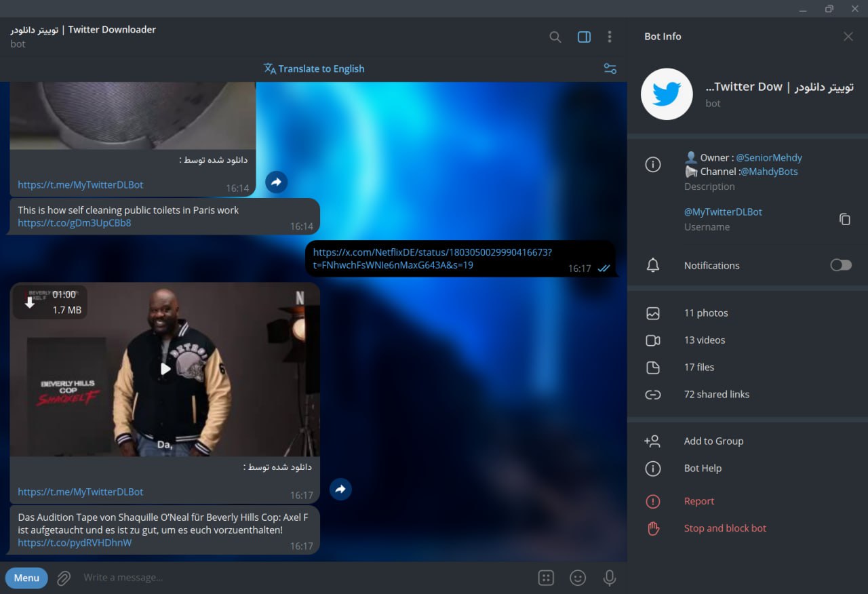Open the three-dot chat options menu
The image size is (868, 594).
[610, 37]
